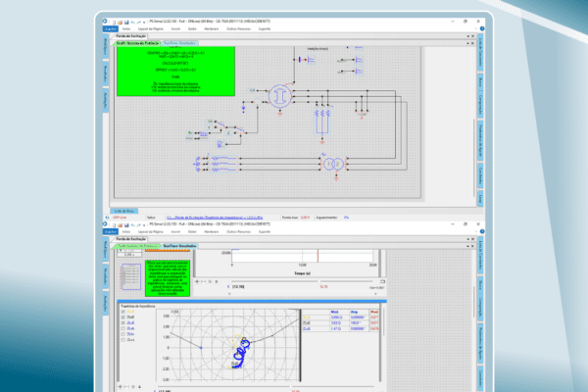This screenshot has height=392, width=588.
Task: Uncheck the first yellow impedance trace checkbox
Action: (x=123, y=312)
